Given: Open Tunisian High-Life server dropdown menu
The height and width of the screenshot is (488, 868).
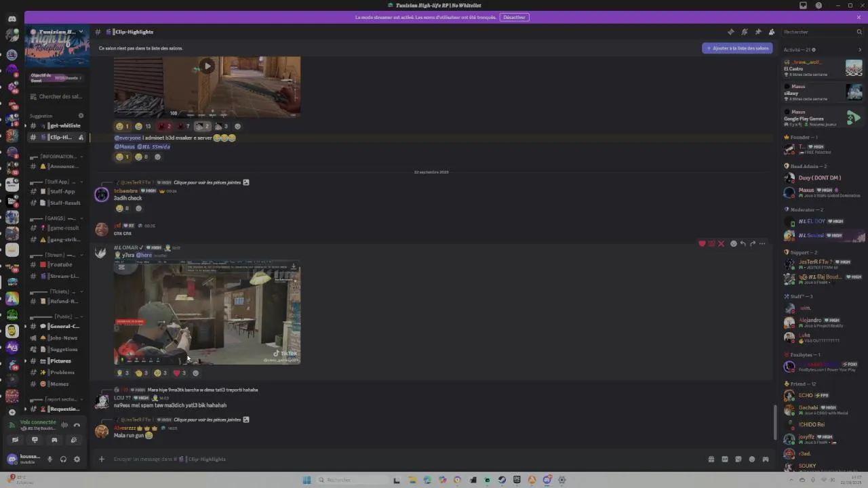Looking at the screenshot, I should 57,32.
